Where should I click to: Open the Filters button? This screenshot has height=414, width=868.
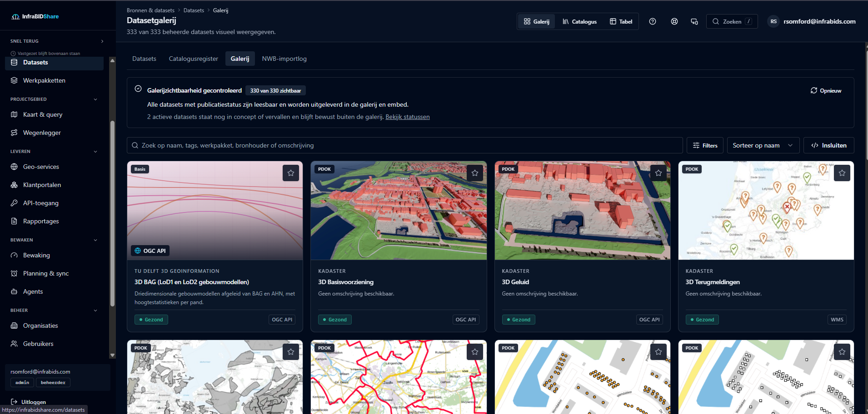pos(705,145)
